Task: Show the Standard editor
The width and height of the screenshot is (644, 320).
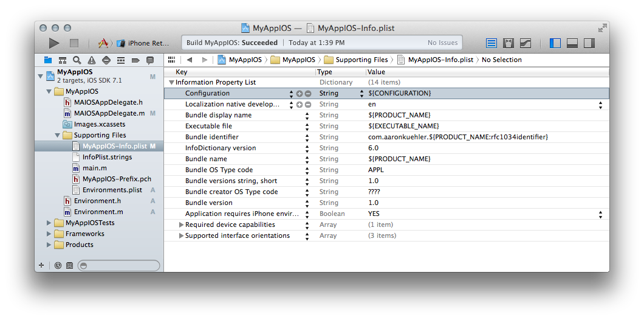Action: click(x=492, y=43)
